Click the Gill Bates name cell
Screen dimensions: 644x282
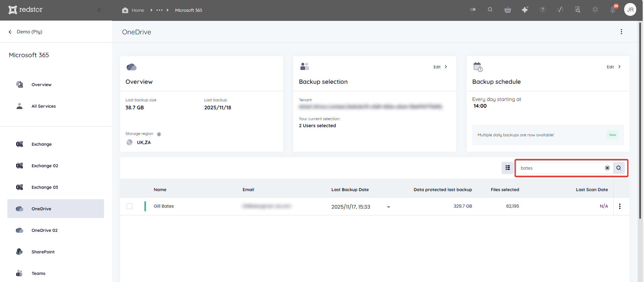[164, 206]
